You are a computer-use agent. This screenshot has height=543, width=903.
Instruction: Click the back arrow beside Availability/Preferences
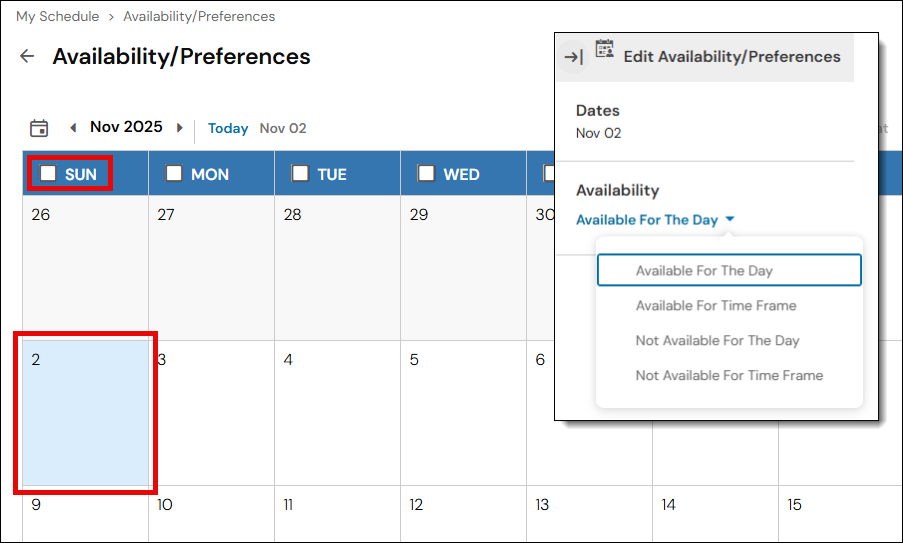pos(27,57)
